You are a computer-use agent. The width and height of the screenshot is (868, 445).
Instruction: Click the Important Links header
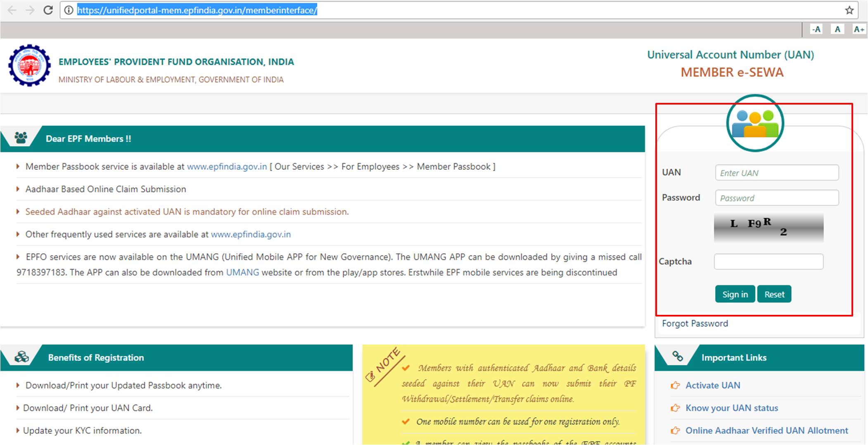[x=734, y=357]
